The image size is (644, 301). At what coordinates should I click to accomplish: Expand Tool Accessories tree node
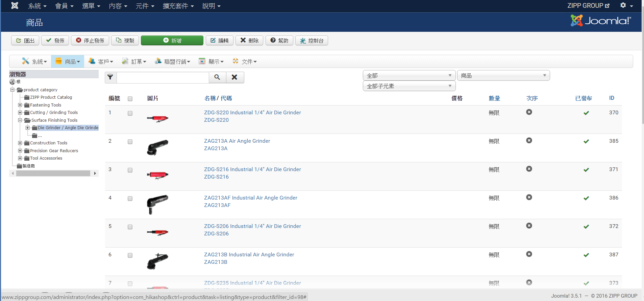pos(20,158)
